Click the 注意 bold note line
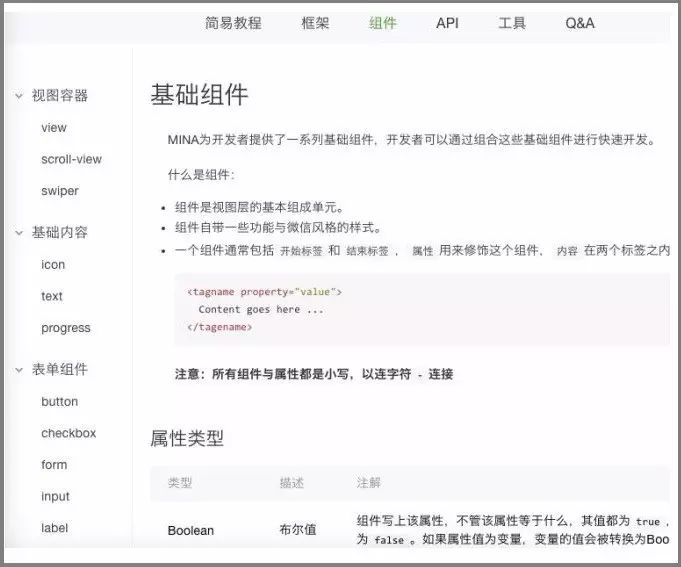The width and height of the screenshot is (681, 567). (314, 374)
